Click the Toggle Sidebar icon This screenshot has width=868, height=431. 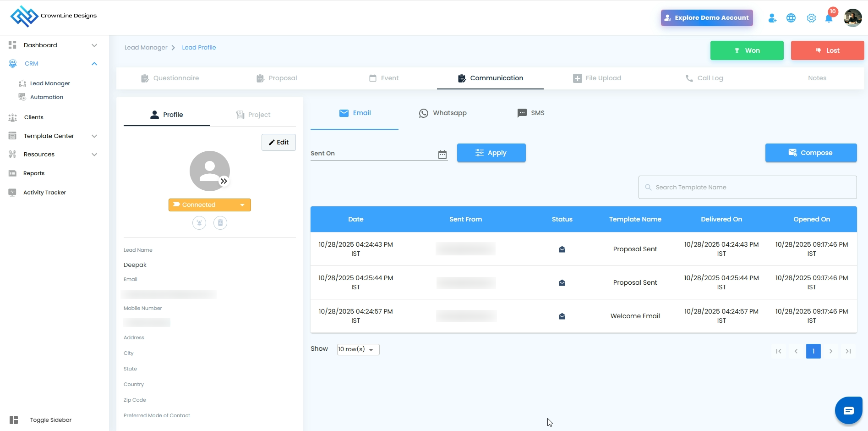coord(14,420)
